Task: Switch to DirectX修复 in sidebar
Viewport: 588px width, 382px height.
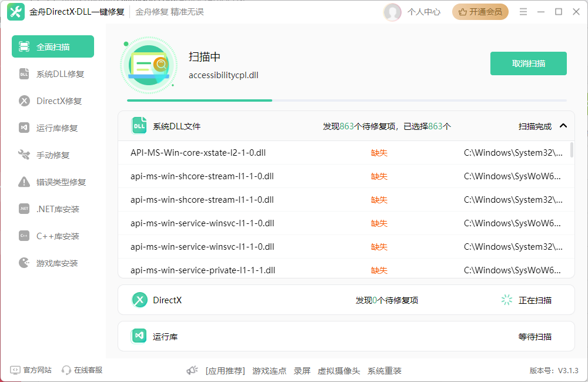Action: 53,101
